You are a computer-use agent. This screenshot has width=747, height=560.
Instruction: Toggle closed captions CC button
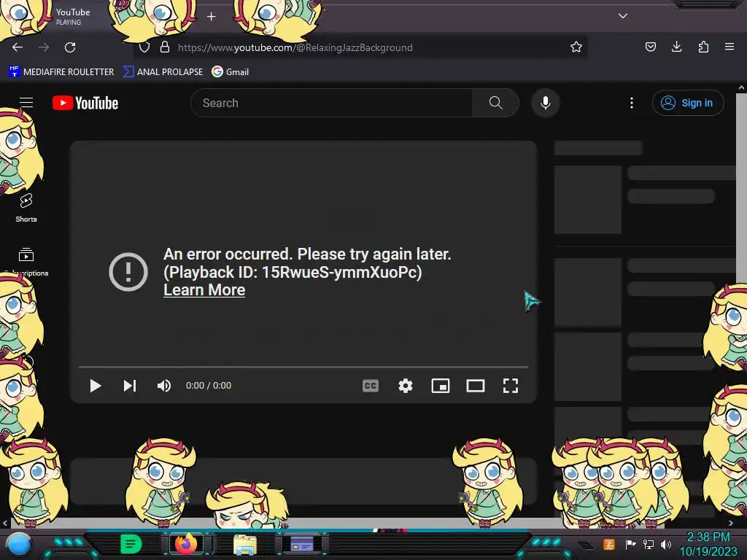(371, 386)
